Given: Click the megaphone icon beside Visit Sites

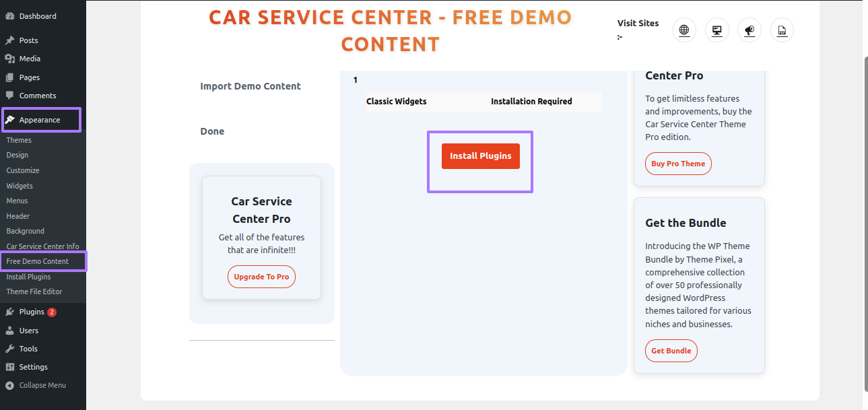Looking at the screenshot, I should pos(749,30).
